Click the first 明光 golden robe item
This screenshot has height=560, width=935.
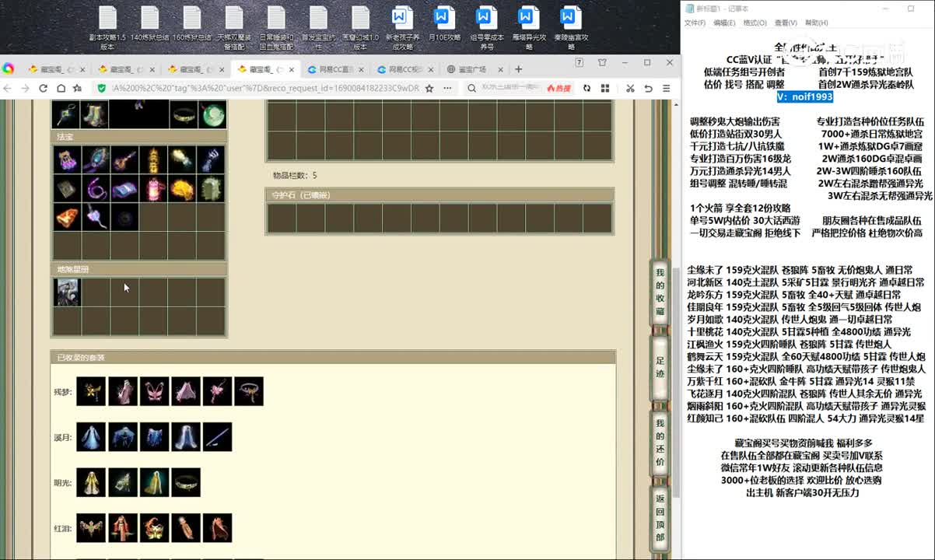click(x=91, y=482)
